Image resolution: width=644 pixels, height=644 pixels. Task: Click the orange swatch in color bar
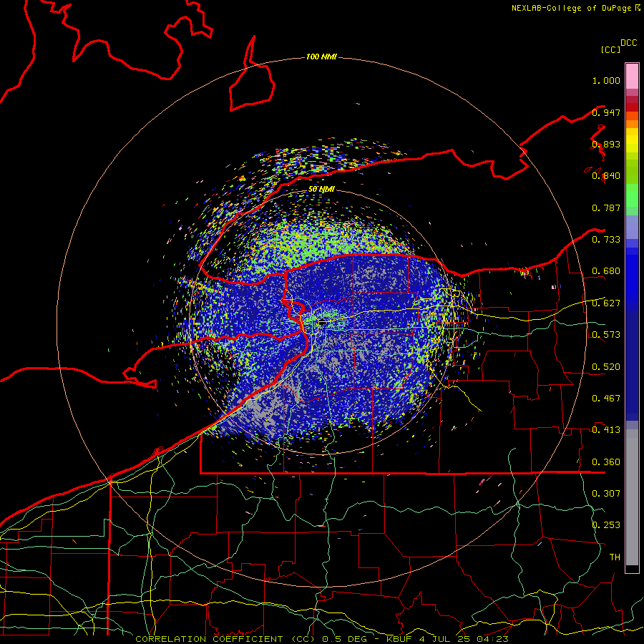(632, 125)
